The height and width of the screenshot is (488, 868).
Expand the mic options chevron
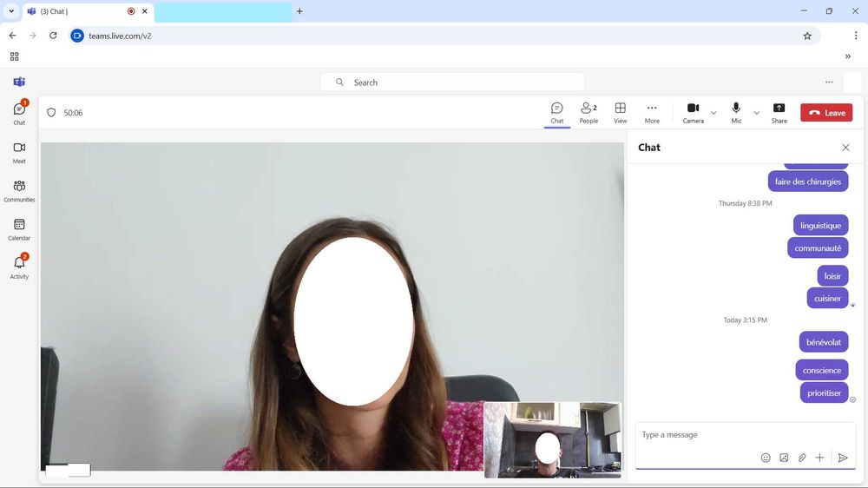click(x=757, y=113)
